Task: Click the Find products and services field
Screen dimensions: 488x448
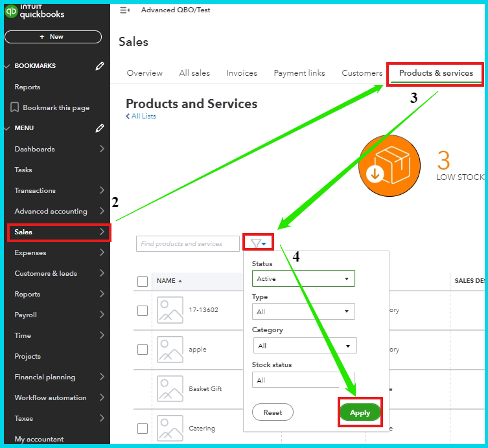Action: click(x=188, y=243)
